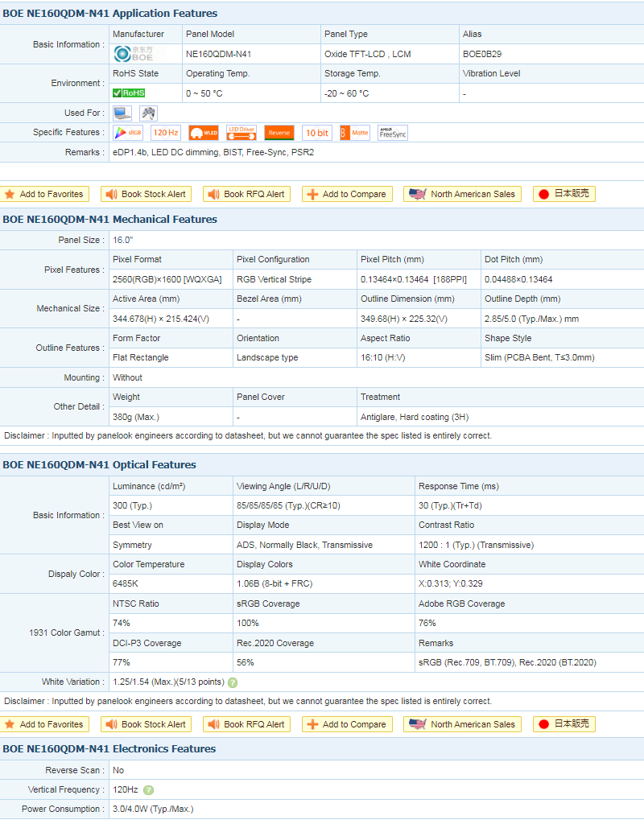Click lower Add to Compare button
The height and width of the screenshot is (824, 644).
tap(348, 724)
